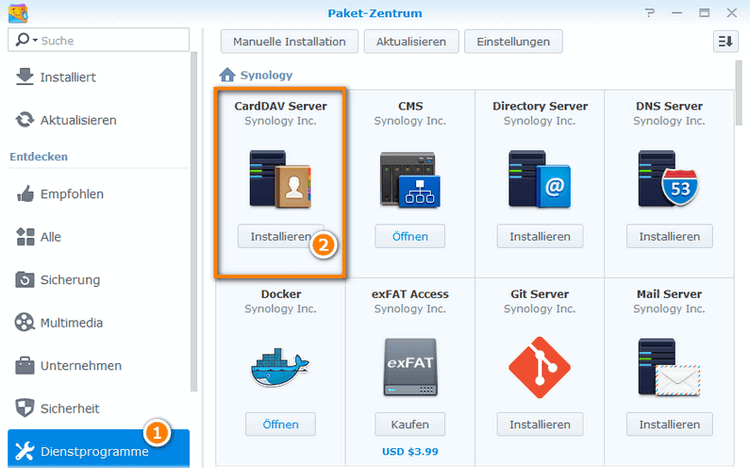
Task: Click the Aktualisieren toolbar button
Action: point(411,42)
